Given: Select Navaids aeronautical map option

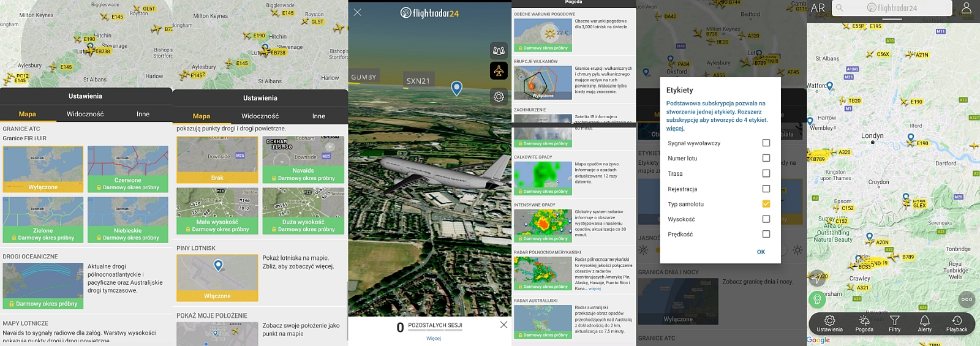Looking at the screenshot, I should click(303, 160).
